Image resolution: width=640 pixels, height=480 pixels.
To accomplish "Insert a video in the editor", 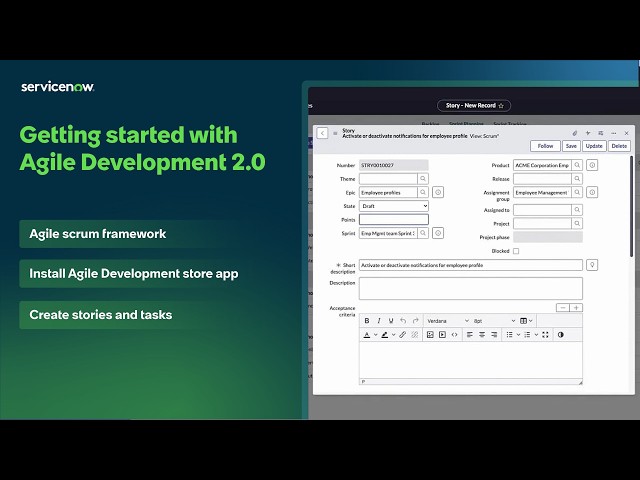I will [442, 335].
